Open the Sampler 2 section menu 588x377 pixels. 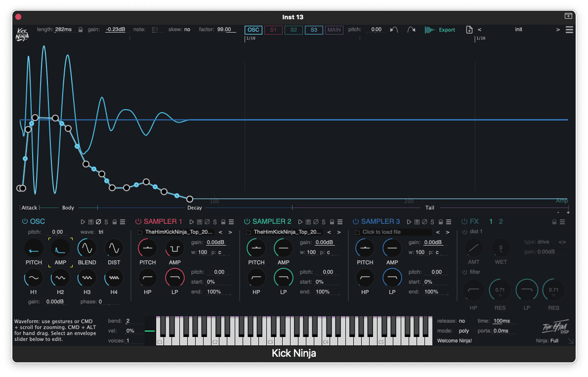[x=340, y=222]
